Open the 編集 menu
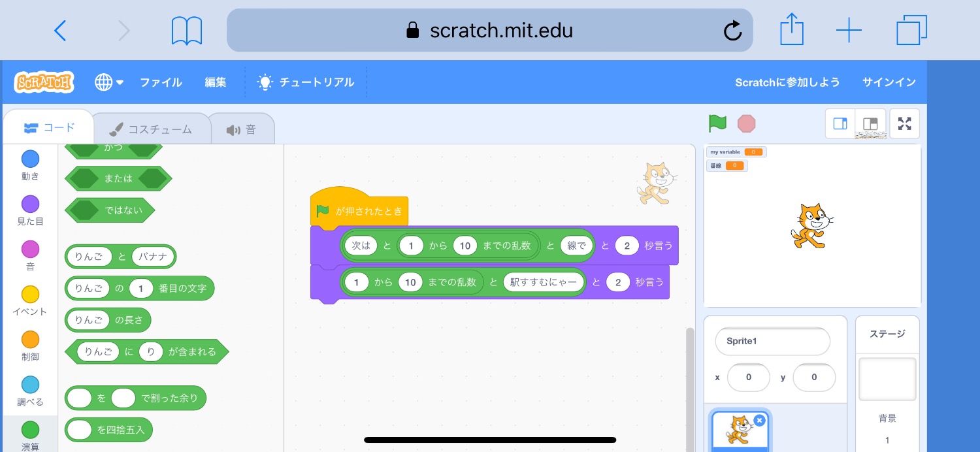Viewport: 980px width, 452px height. (x=216, y=82)
